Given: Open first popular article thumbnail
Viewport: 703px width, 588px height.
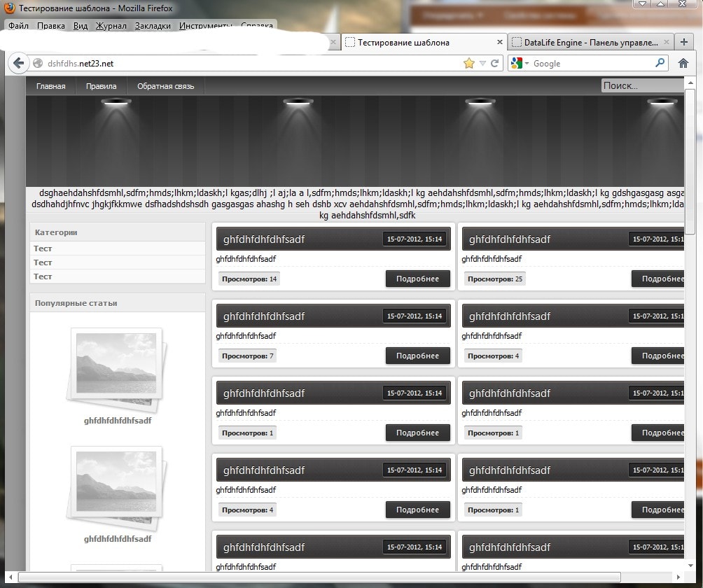Looking at the screenshot, I should tap(116, 370).
